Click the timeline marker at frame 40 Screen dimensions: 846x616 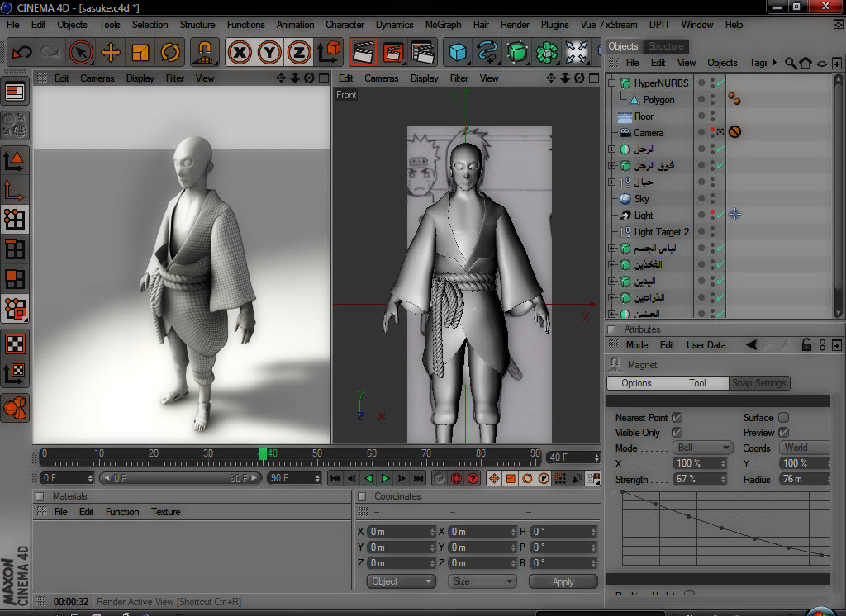(x=262, y=453)
